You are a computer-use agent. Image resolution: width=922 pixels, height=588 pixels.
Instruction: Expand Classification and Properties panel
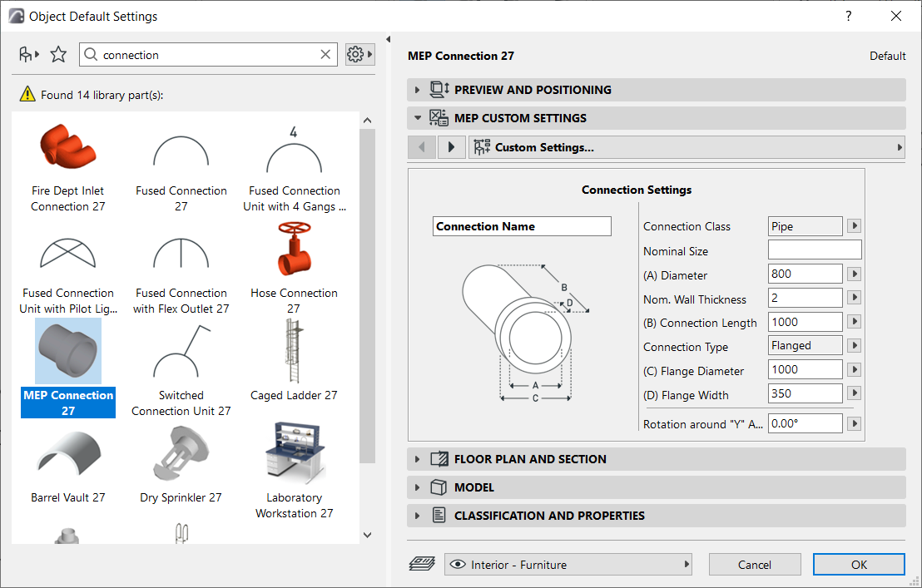[417, 516]
